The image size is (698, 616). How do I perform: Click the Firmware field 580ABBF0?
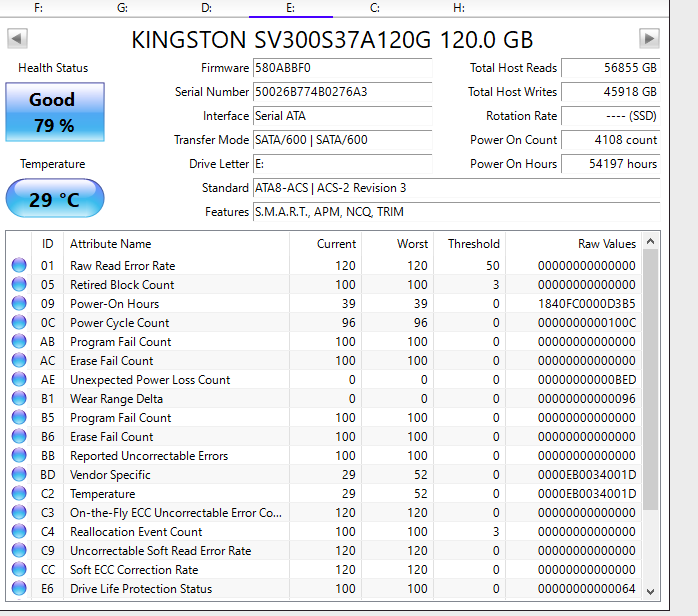[x=342, y=68]
